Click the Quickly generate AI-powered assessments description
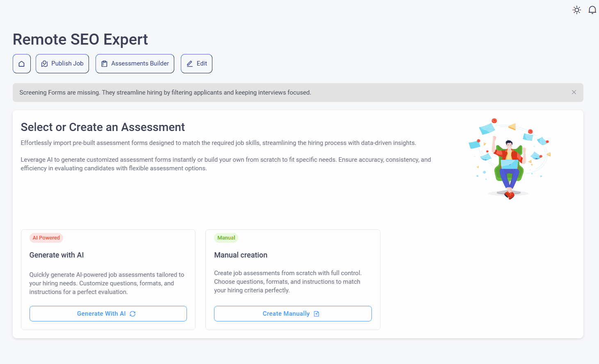 click(107, 283)
